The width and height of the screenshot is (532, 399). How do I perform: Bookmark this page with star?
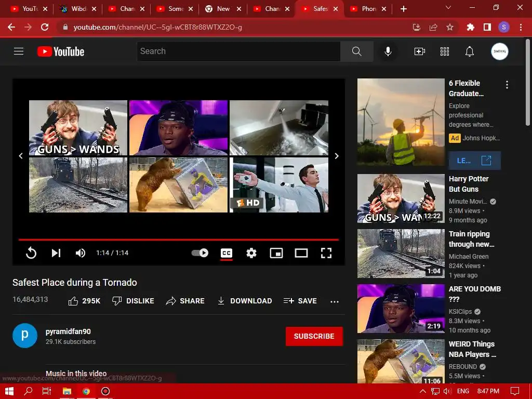[450, 27]
